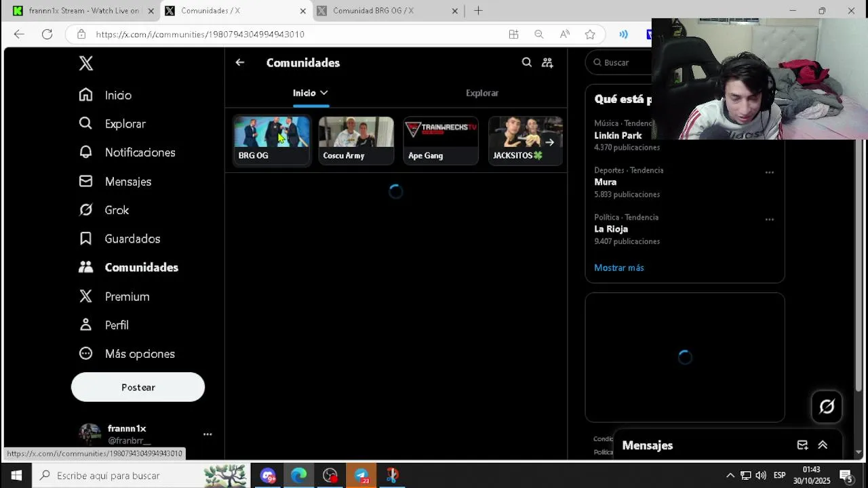Show hidden system tray icons
This screenshot has height=488, width=868.
click(730, 475)
